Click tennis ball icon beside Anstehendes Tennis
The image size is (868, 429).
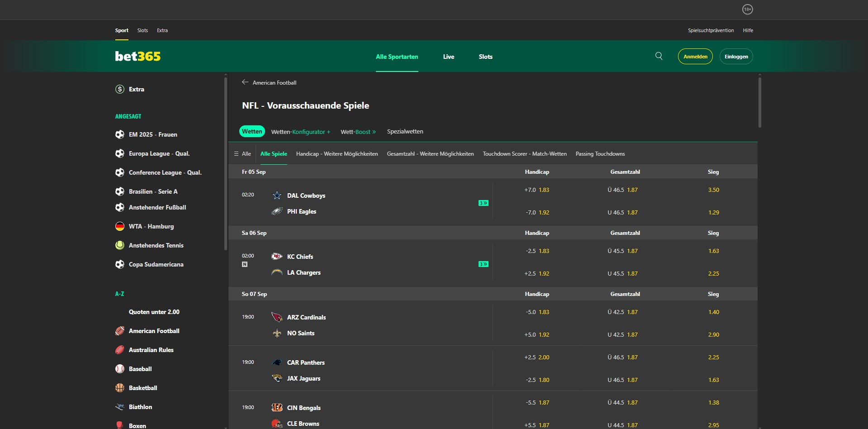(x=119, y=245)
